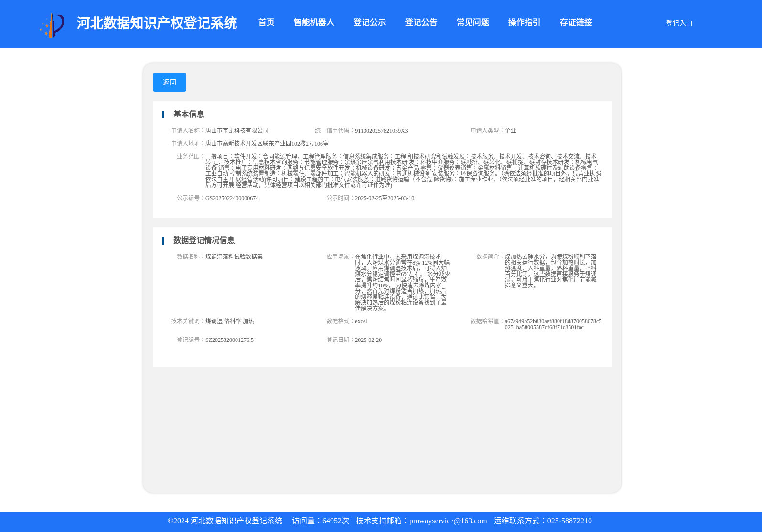Viewport: 762px width, 532px height.
Task: Click the 基本信息 section heading
Action: pos(189,115)
